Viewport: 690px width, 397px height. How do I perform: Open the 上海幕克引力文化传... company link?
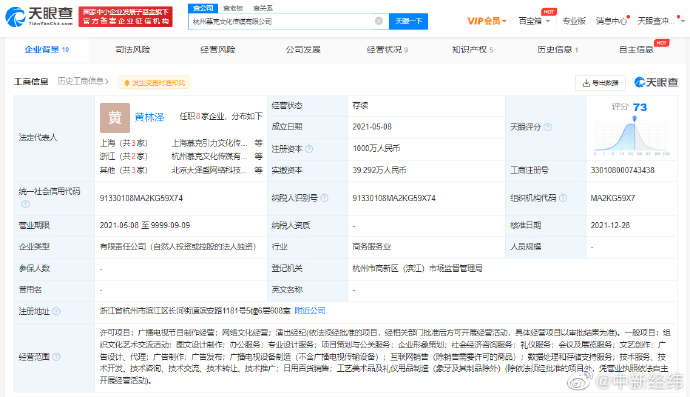click(x=209, y=143)
